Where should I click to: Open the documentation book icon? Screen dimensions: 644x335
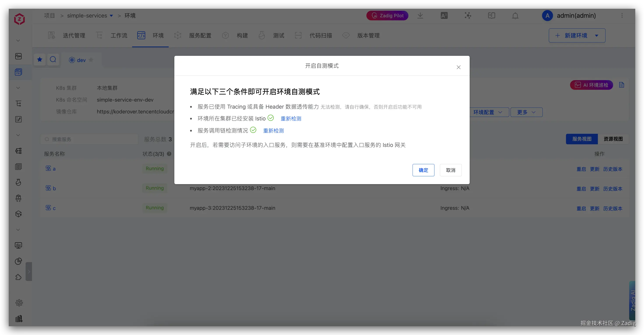[492, 16]
